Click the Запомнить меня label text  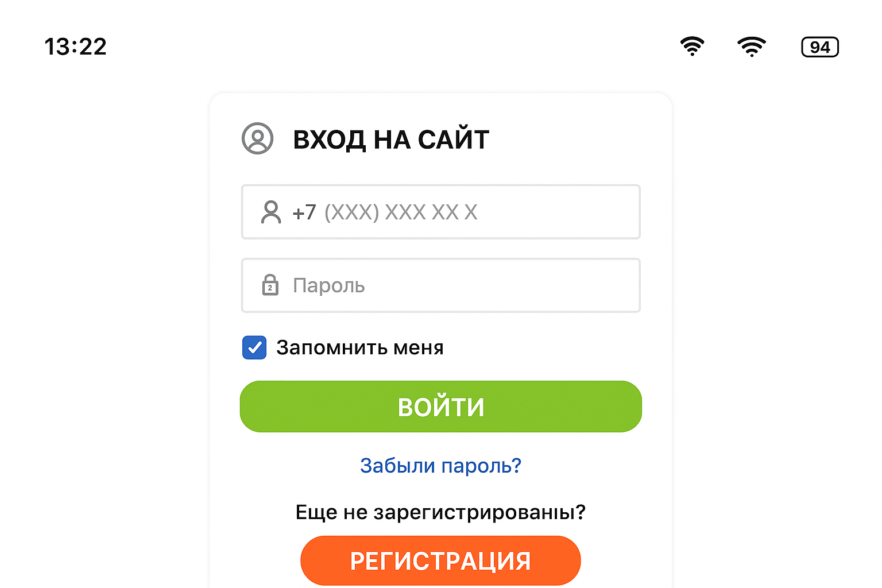point(360,347)
